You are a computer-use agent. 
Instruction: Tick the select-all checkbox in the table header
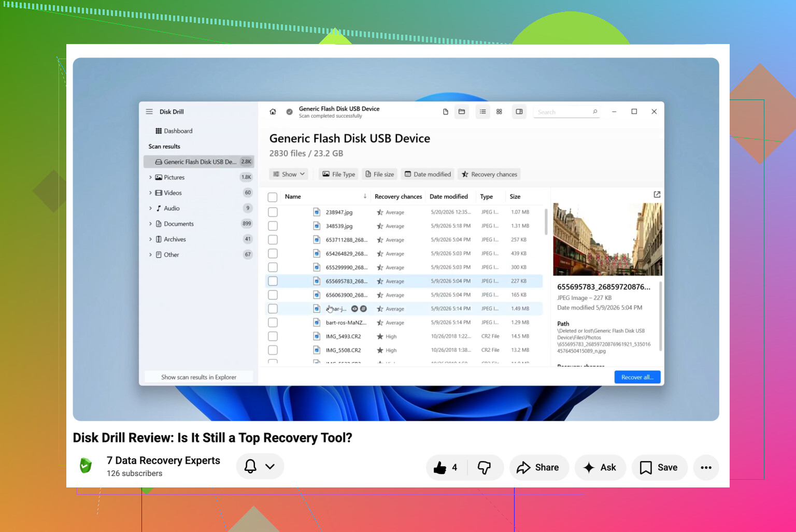coord(273,197)
